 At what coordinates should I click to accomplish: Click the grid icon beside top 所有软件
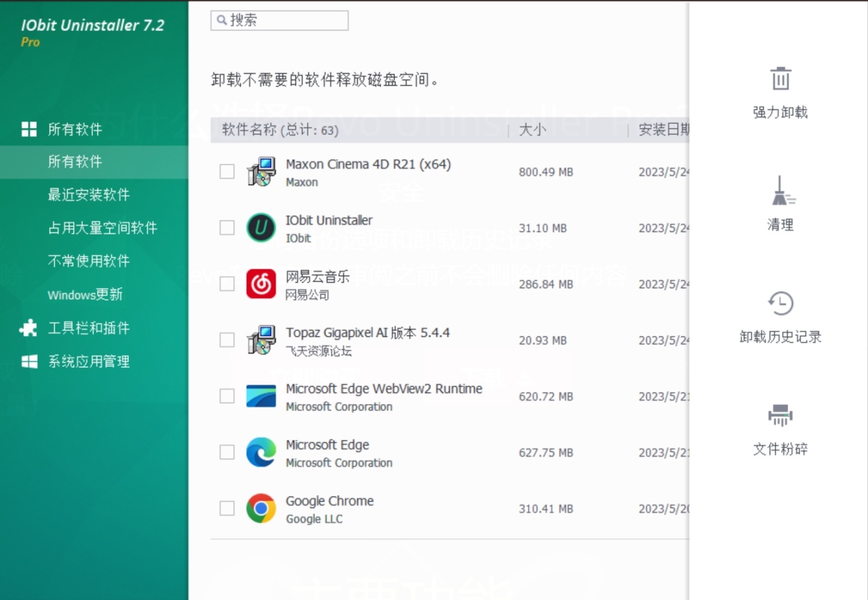click(29, 129)
